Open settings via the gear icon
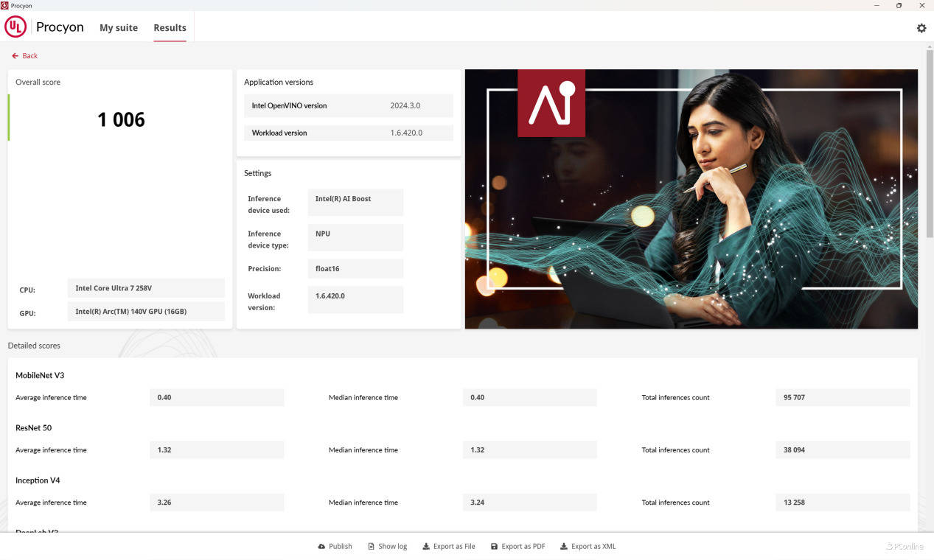Screen dimensions: 934x560 [921, 28]
